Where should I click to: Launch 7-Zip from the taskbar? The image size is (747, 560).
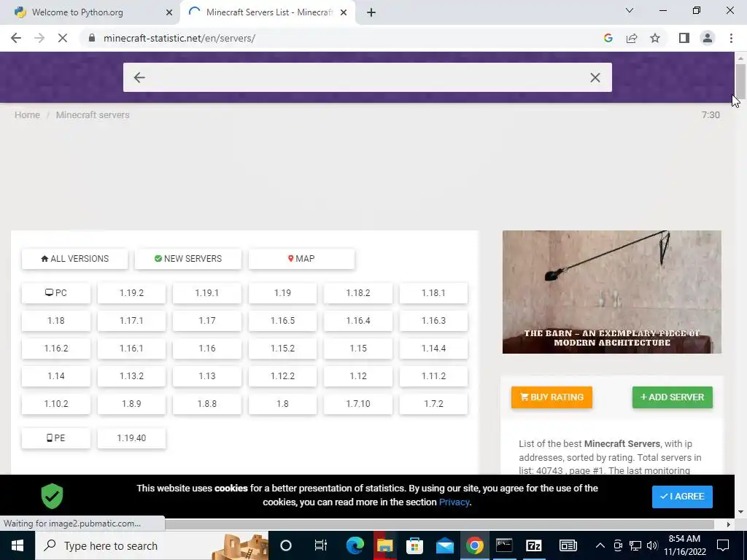[533, 545]
